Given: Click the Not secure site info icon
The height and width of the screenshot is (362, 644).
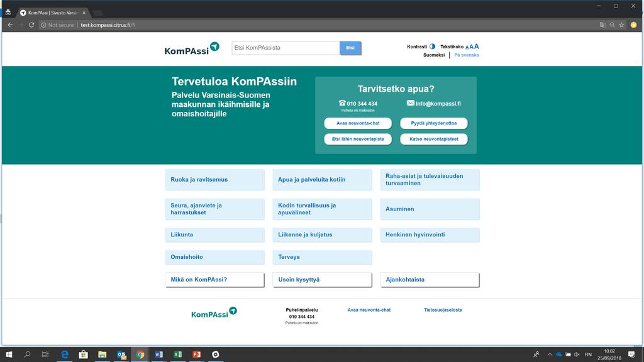Looking at the screenshot, I should click(x=43, y=25).
